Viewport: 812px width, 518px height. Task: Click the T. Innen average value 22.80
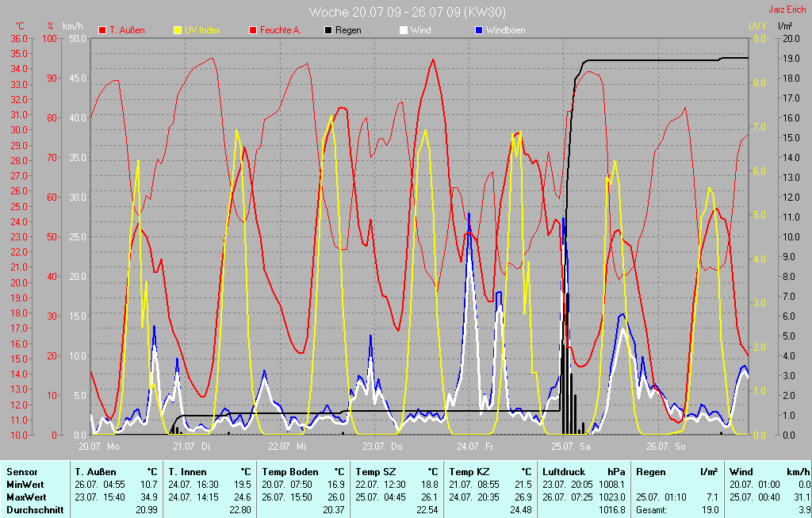[x=239, y=510]
